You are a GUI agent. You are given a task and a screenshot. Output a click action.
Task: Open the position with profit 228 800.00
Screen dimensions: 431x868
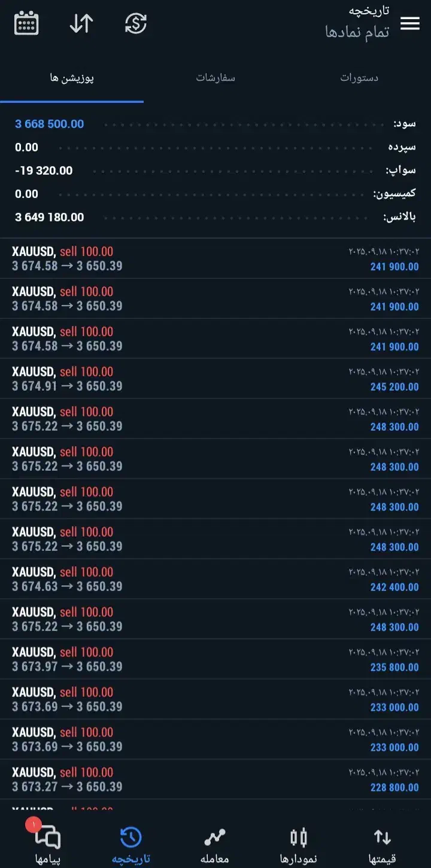click(215, 779)
